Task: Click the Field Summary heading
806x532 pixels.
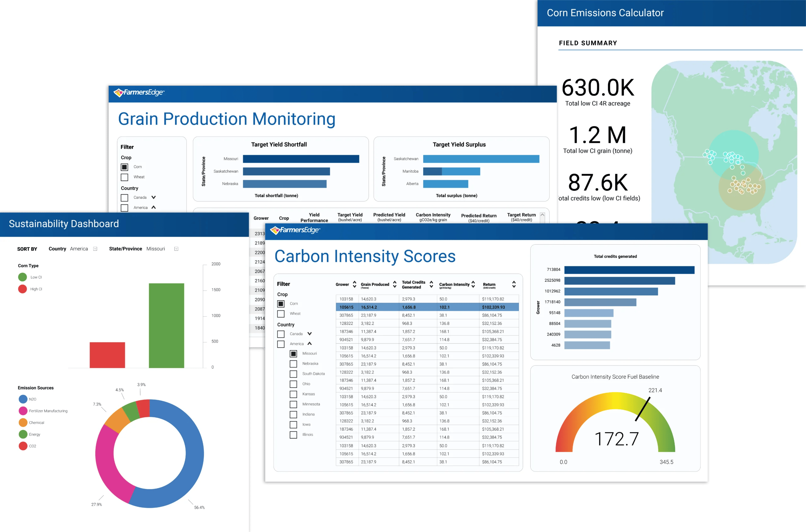Action: 588,43
